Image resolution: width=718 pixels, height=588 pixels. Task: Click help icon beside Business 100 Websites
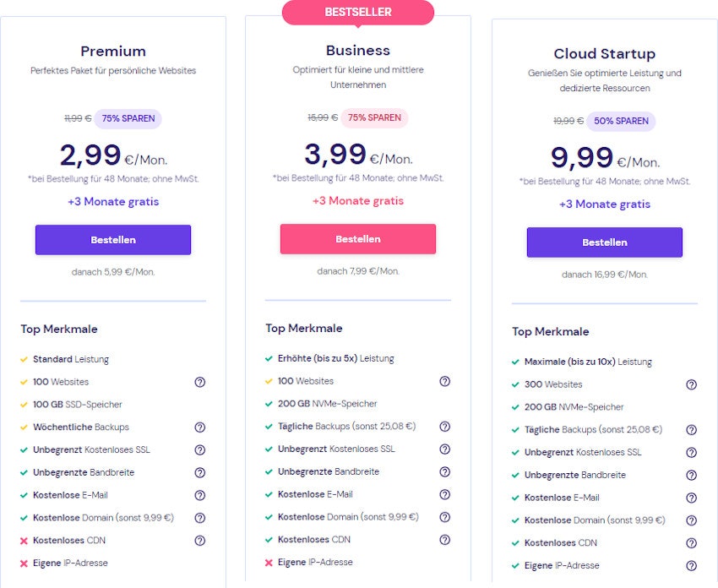tap(445, 381)
